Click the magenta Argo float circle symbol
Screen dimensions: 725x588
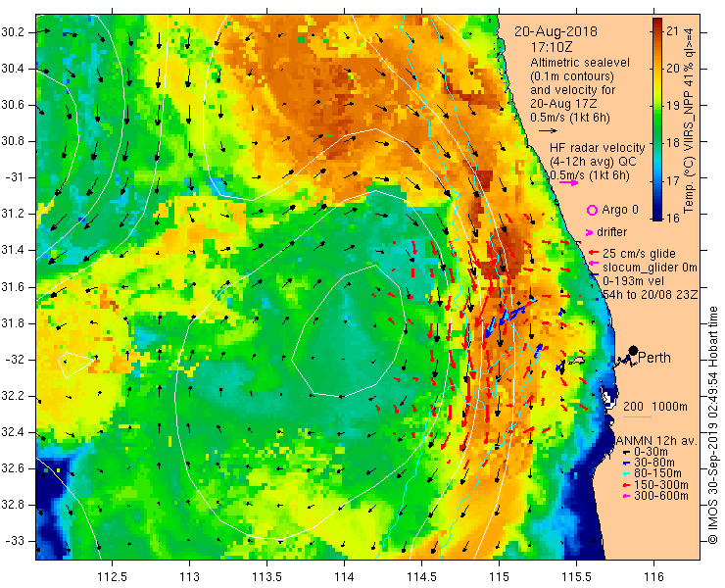[592, 210]
